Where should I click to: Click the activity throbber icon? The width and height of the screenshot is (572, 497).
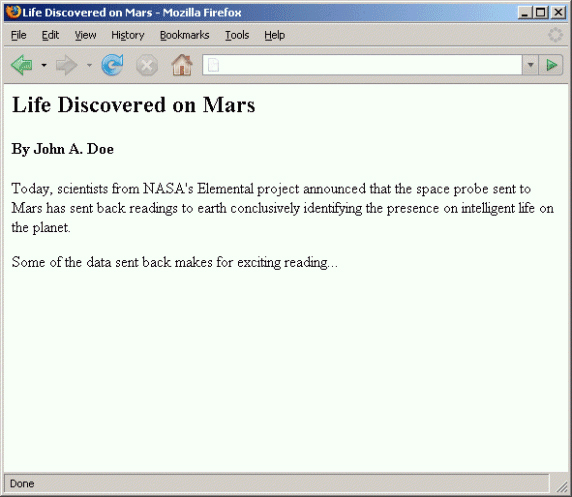[555, 35]
